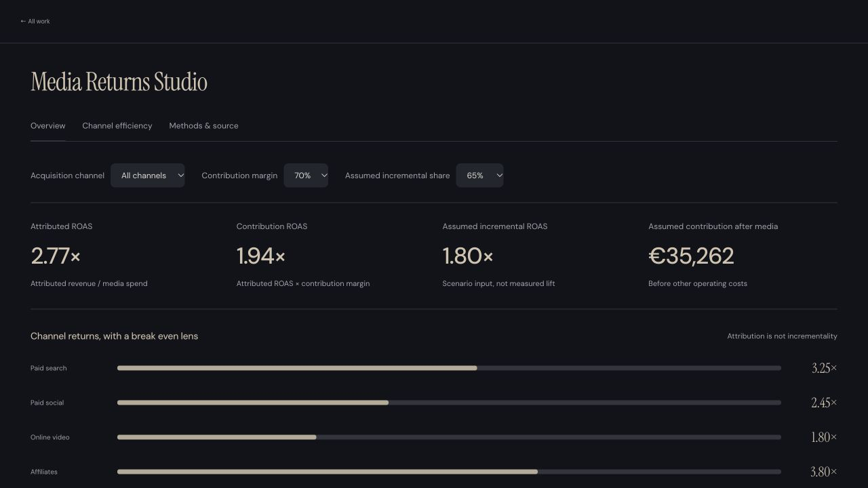Click the Online video progress bar
The image size is (868, 488).
[449, 437]
